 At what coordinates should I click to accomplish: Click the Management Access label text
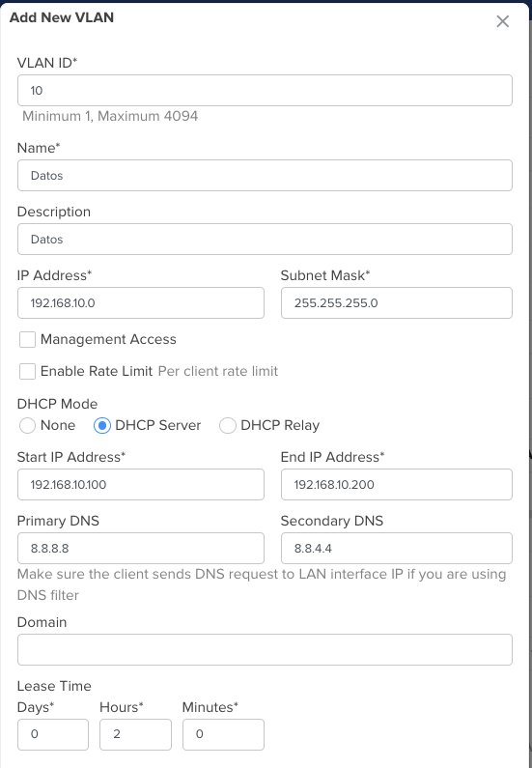tap(108, 339)
